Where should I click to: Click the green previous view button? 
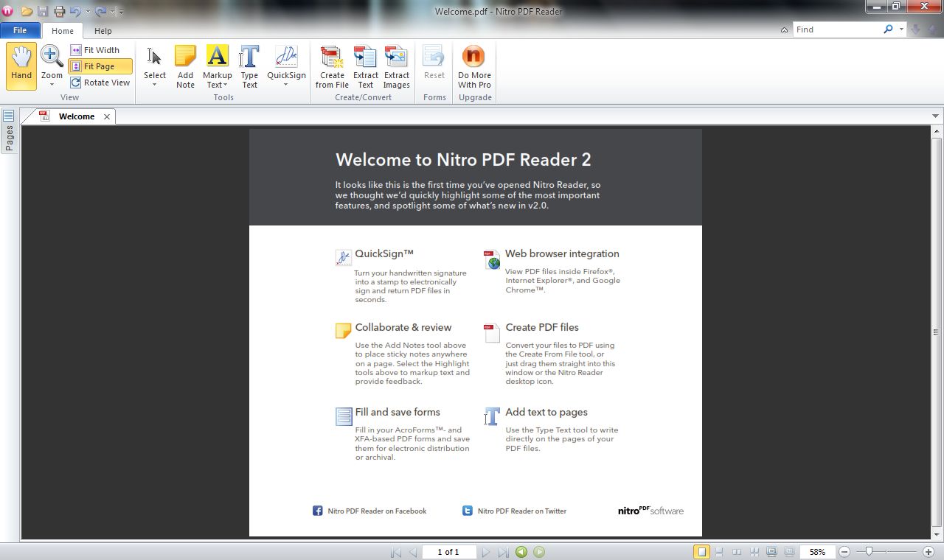point(521,552)
